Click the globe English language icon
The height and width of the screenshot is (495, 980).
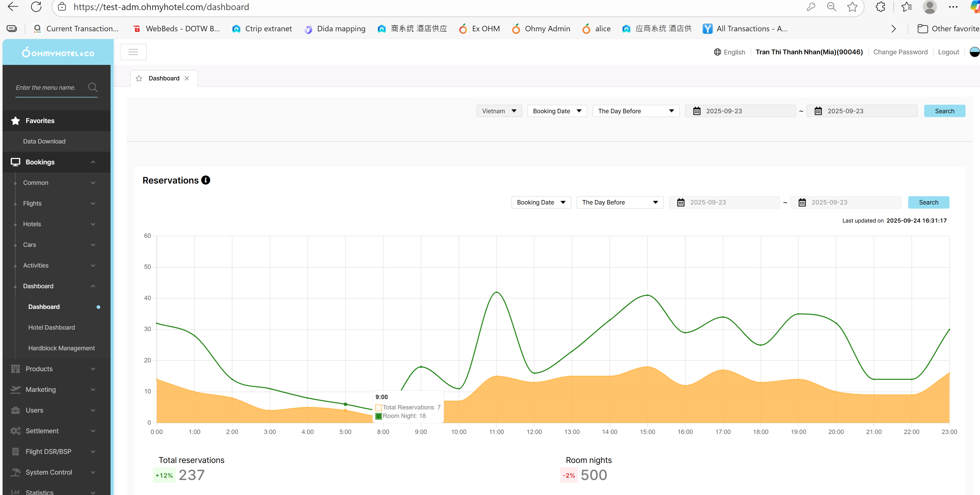coord(717,52)
